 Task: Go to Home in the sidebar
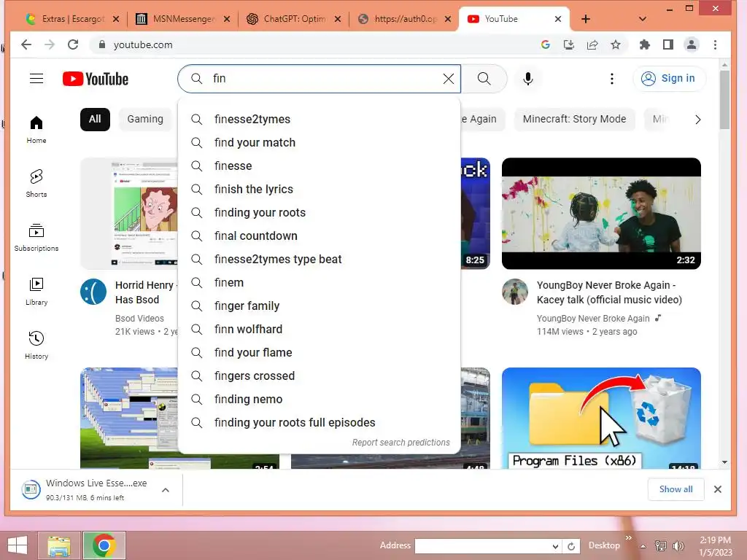pos(36,130)
